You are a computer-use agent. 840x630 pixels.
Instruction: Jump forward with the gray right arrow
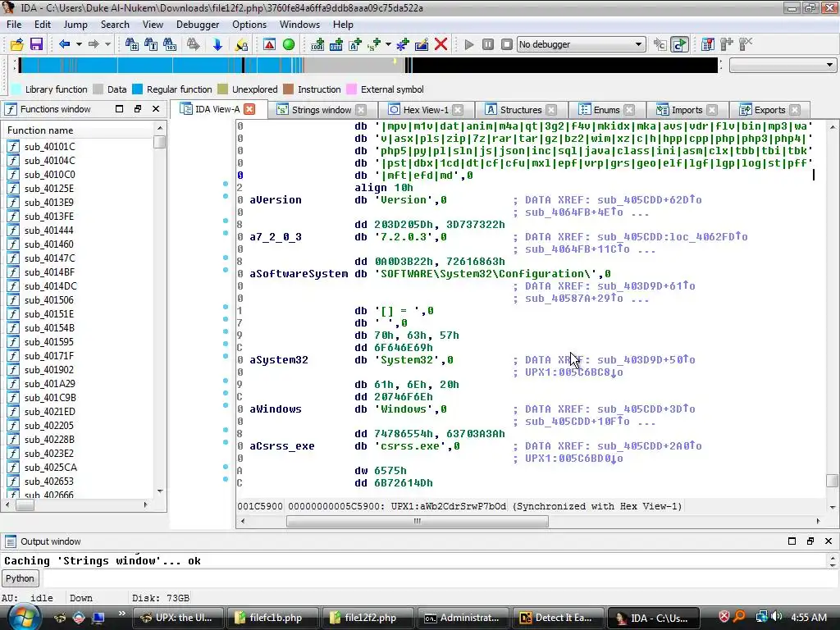tap(94, 44)
